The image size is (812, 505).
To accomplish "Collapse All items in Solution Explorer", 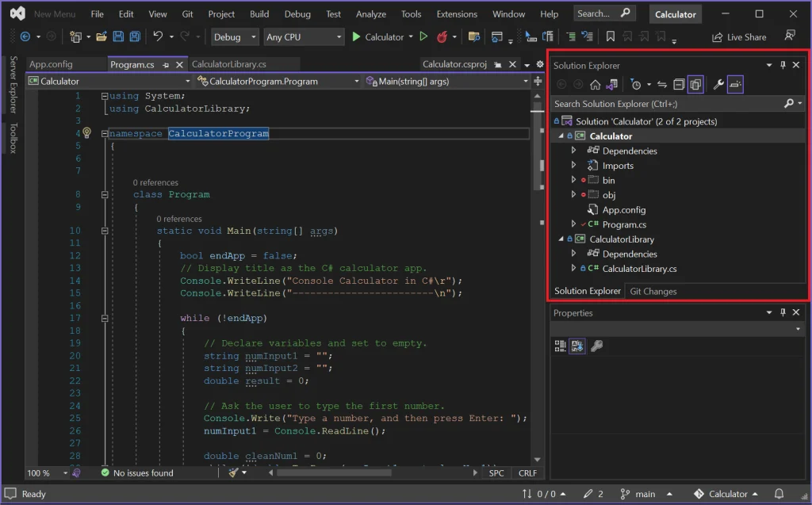I will [678, 83].
